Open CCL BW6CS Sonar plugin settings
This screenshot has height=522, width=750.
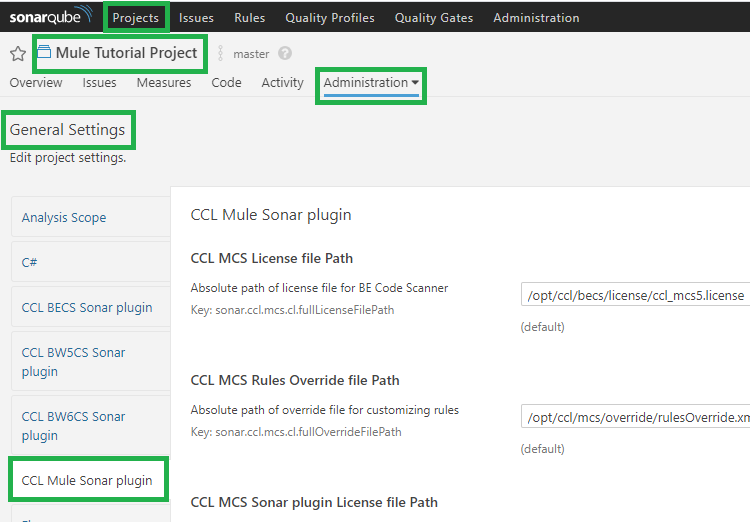click(91, 426)
